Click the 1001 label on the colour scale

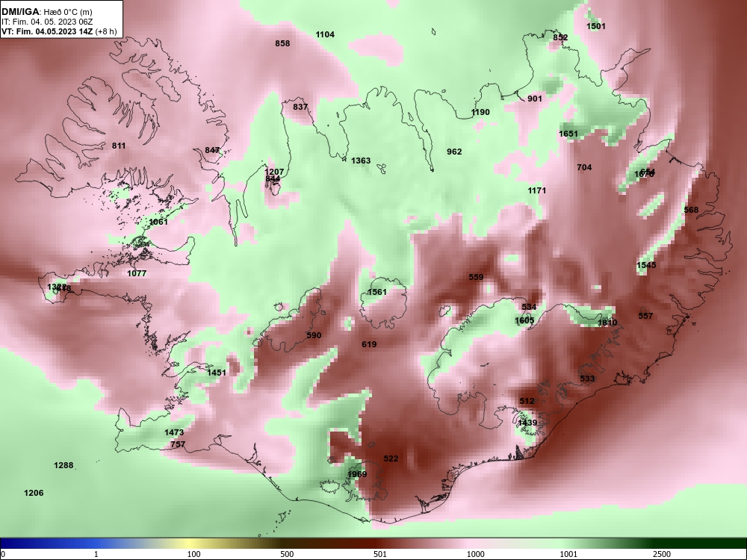coord(568,554)
